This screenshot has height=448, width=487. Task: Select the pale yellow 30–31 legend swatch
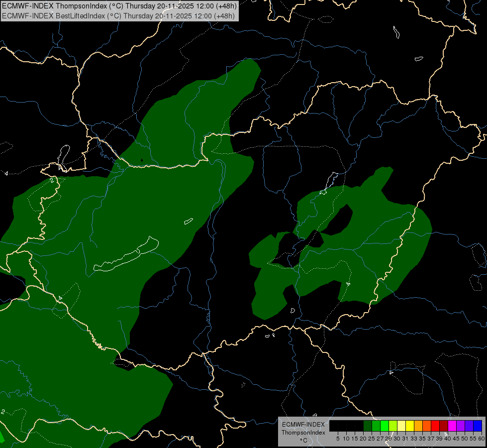point(401,426)
